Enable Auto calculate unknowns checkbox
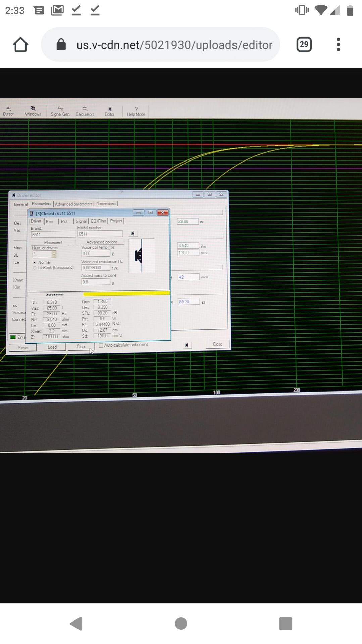The height and width of the screenshot is (644, 362). tap(101, 345)
